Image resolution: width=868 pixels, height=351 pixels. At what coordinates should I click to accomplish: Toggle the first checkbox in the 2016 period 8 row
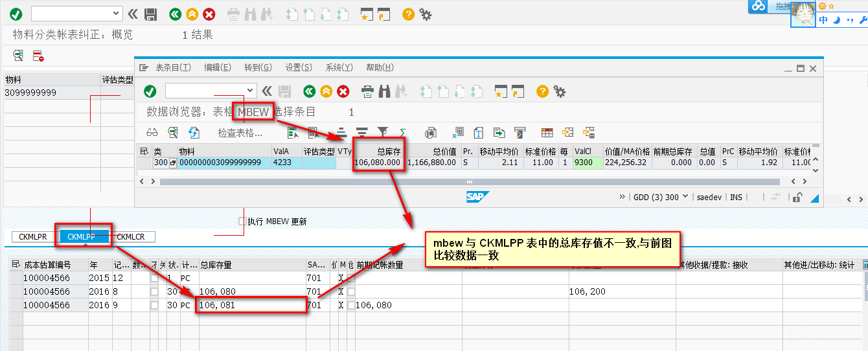point(154,291)
